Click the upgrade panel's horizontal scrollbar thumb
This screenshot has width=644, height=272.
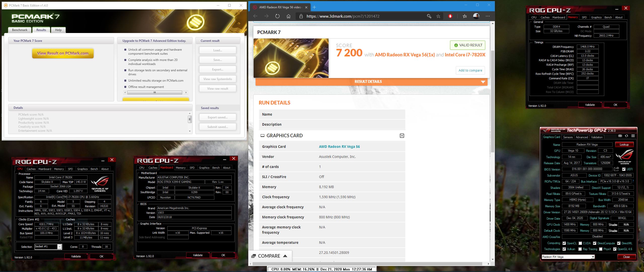(x=154, y=92)
